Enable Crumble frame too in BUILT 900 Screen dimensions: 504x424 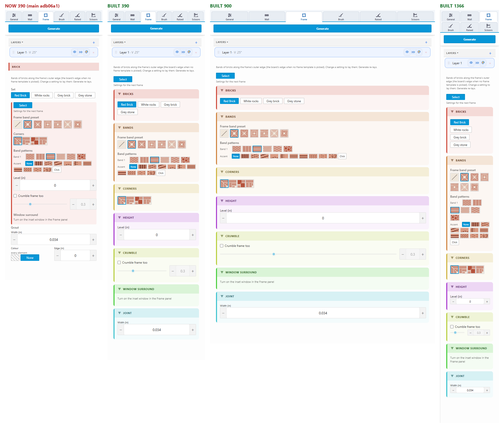click(222, 246)
